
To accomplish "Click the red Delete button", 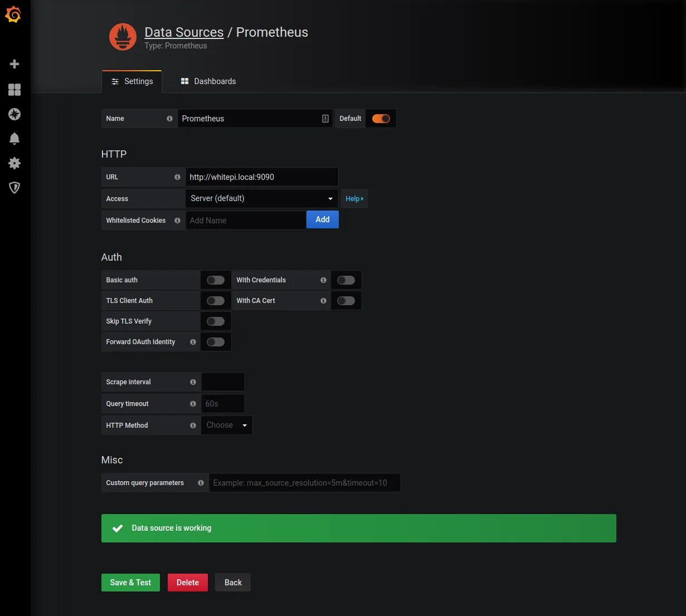I will click(188, 583).
